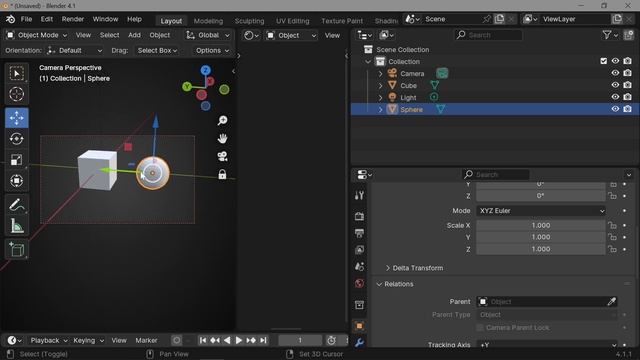
Task: Open the Playback popover
Action: point(48,340)
